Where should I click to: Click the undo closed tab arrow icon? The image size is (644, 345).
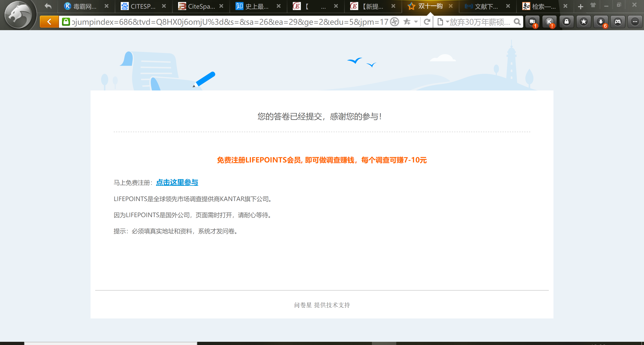[48, 6]
